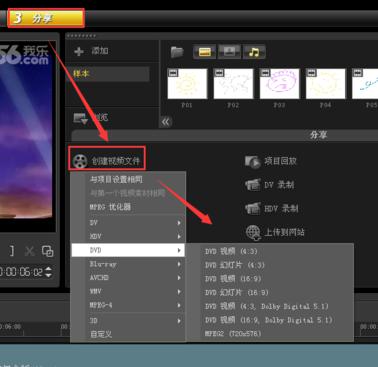
Task: Select the P03 sample thumbnail
Action: [279, 84]
